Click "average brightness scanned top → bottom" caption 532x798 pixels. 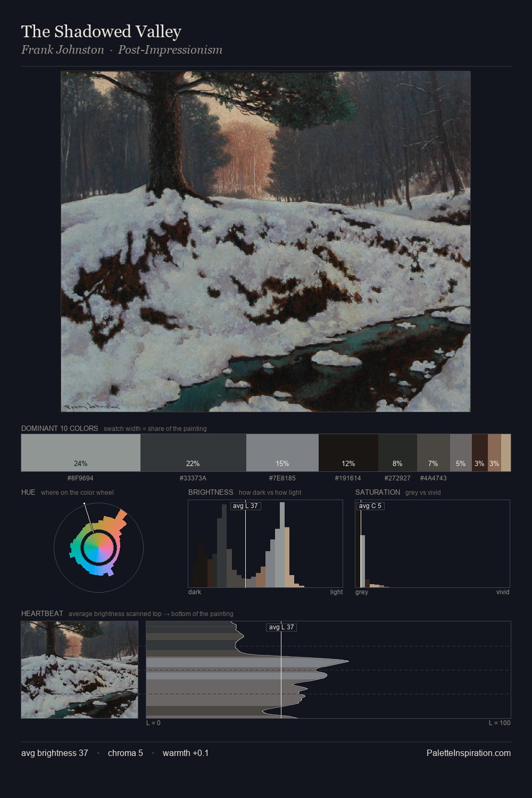tap(151, 614)
